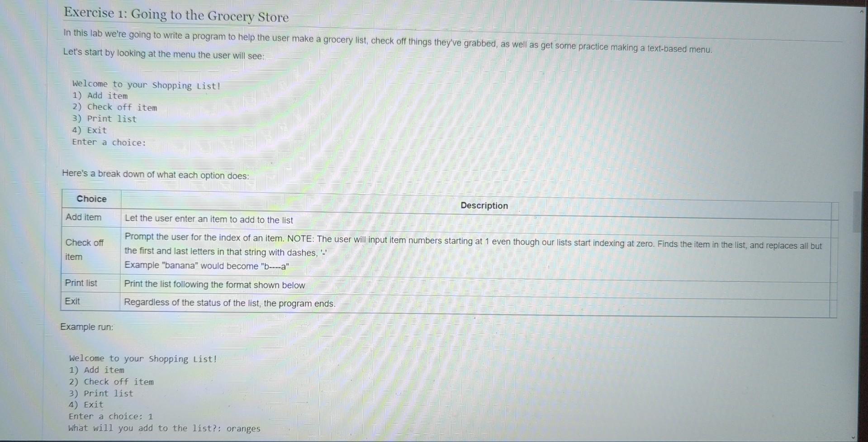Screen dimensions: 868x442
Task: Click "Welcome to your Shopping List!" in the first menu listing
Action: tap(147, 85)
